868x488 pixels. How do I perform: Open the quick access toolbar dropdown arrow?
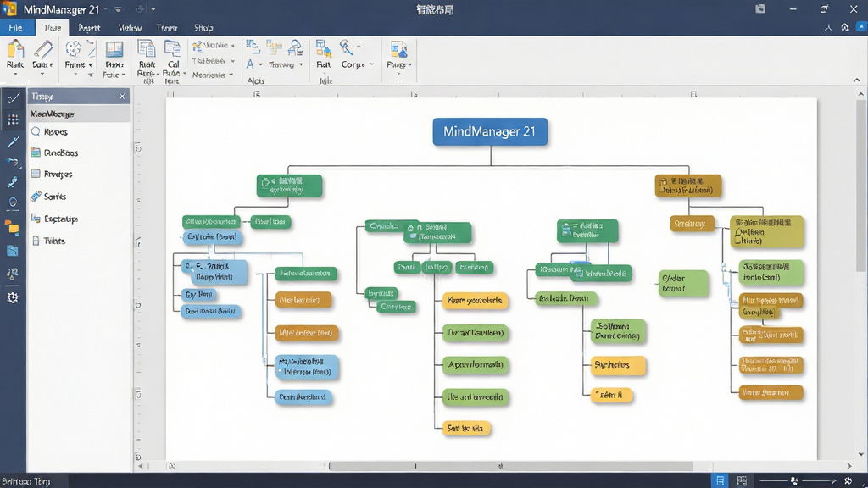point(153,9)
